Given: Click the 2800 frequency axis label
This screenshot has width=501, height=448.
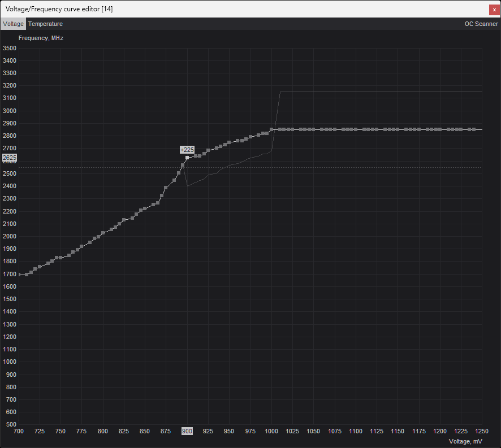Looking at the screenshot, I should (x=9, y=136).
